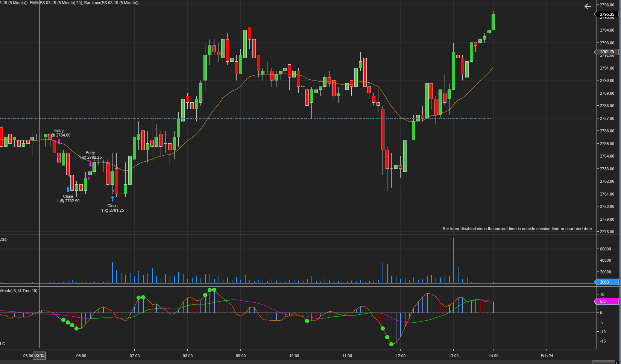Click the 2780.00 price axis label
Image resolution: width=621 pixels, height=364 pixels.
(x=607, y=206)
